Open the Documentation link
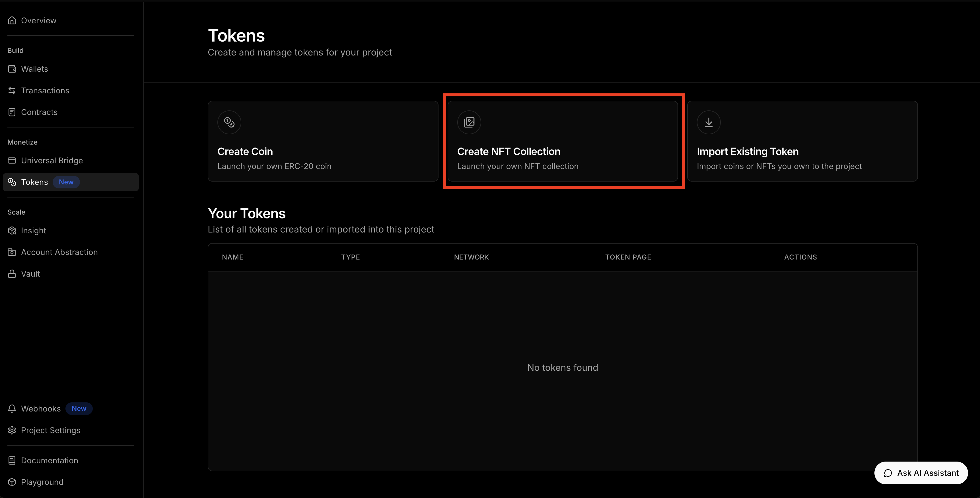Screen dimensions: 980x498 [50, 460]
